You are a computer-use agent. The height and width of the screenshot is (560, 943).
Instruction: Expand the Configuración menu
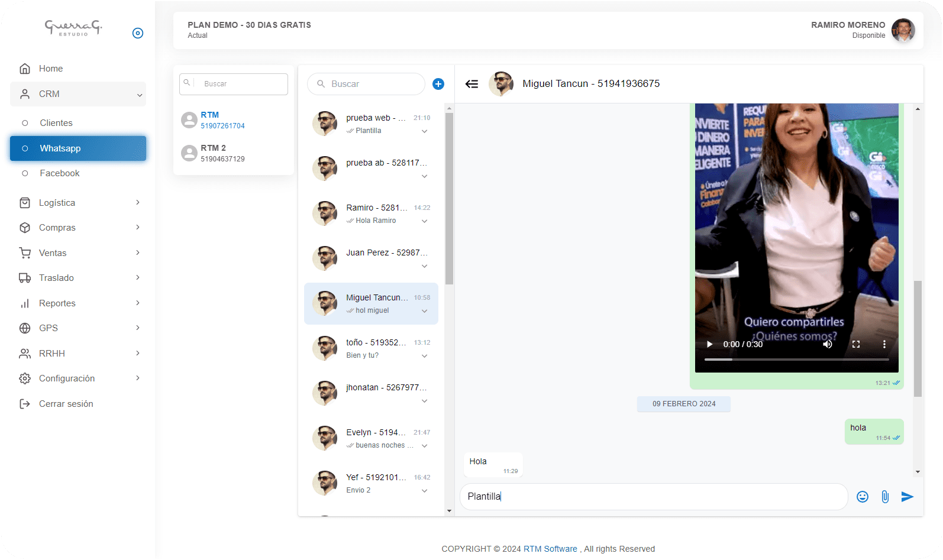tap(78, 378)
